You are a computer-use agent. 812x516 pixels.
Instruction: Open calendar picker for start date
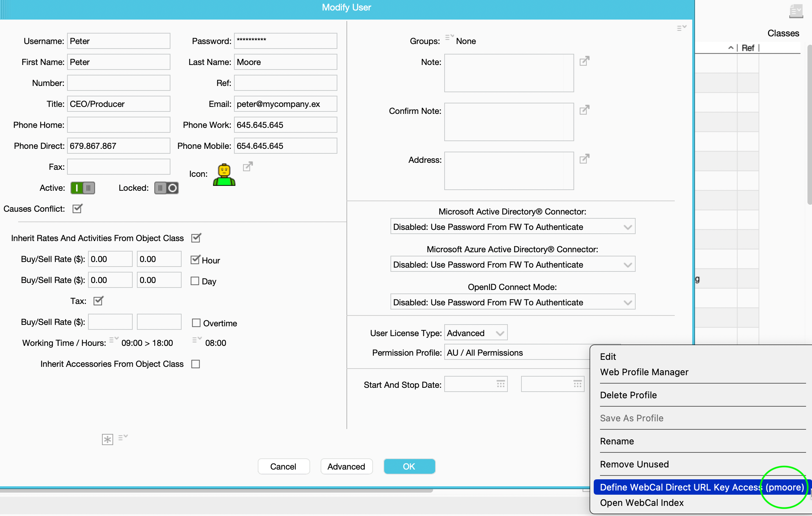(x=500, y=384)
